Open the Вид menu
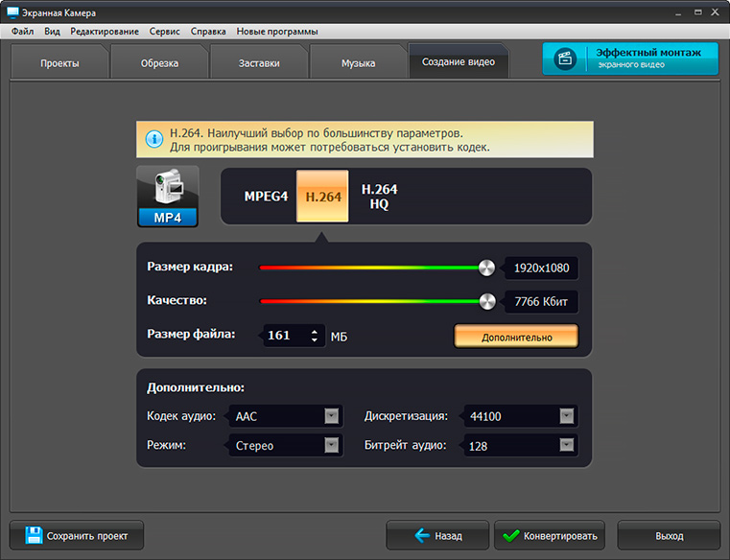The image size is (730, 560). click(x=52, y=32)
